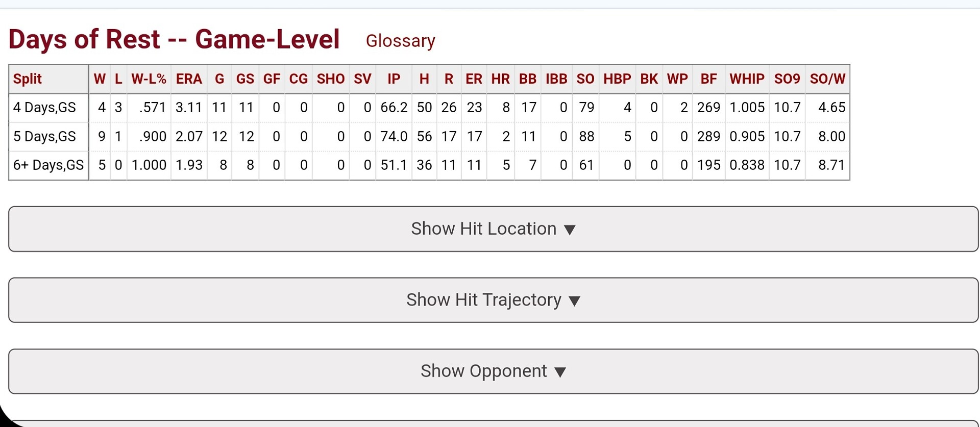Sort table by WHIP column header
The width and height of the screenshot is (980, 427).
click(x=746, y=79)
